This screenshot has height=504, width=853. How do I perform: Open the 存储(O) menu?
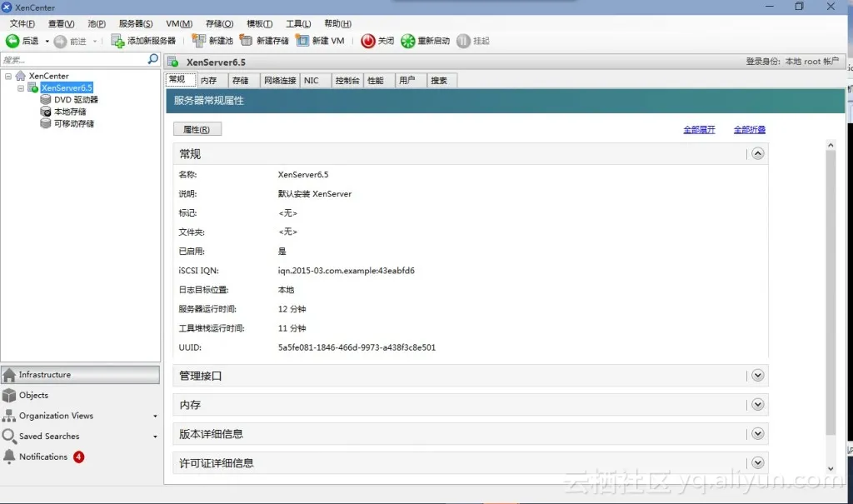(219, 23)
